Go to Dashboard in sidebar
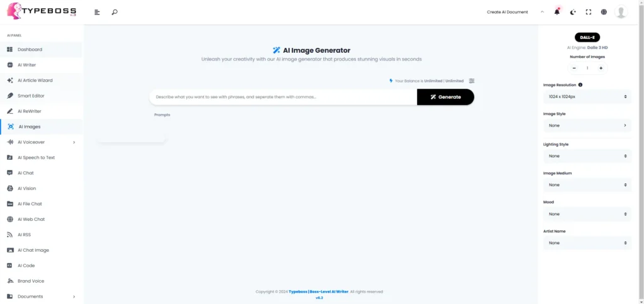644x304 pixels. [x=30, y=49]
